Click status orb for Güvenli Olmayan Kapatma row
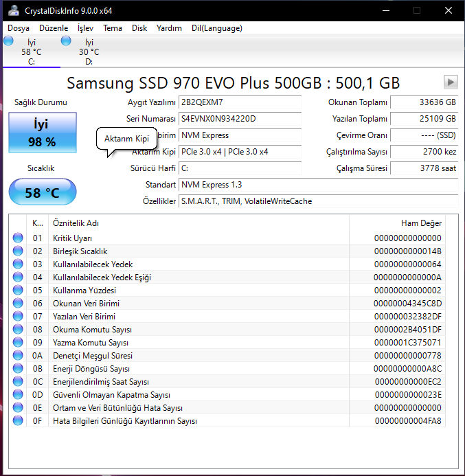Viewport: 465px width, 476px height. (x=18, y=394)
